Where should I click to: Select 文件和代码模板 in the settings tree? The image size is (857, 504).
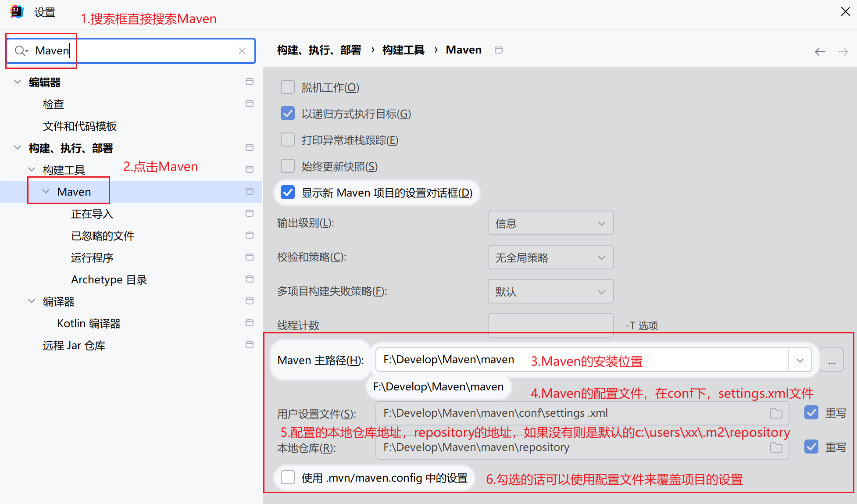[x=80, y=126]
